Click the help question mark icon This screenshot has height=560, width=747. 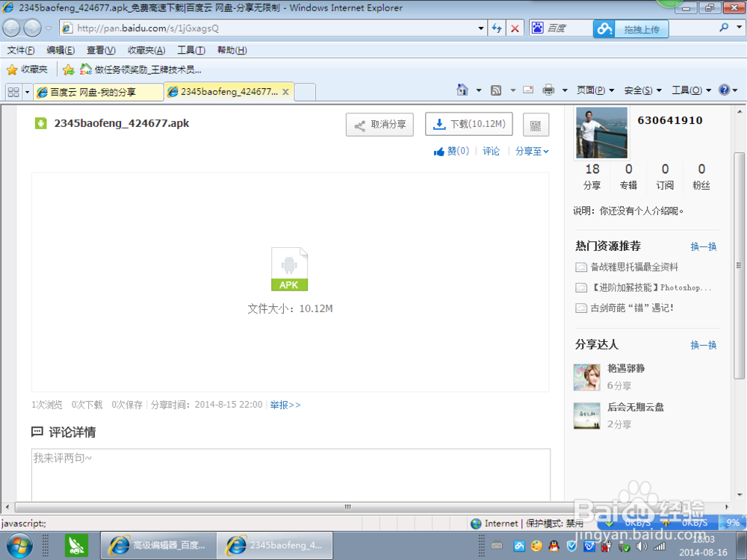point(724,90)
